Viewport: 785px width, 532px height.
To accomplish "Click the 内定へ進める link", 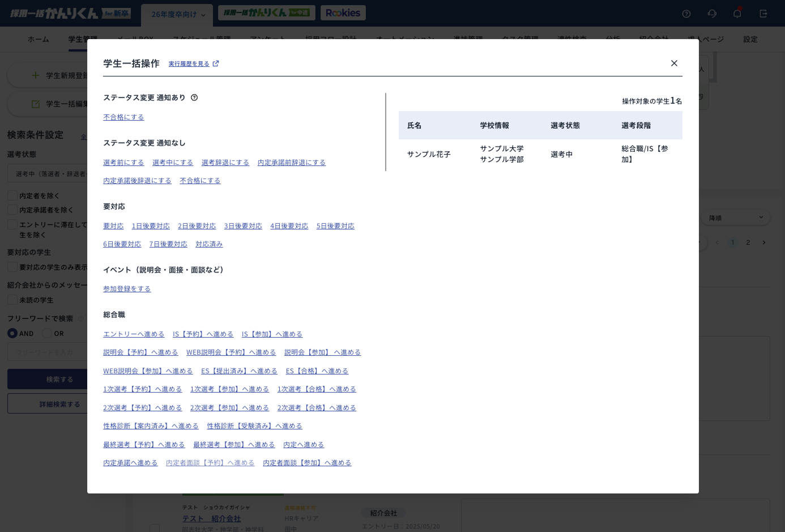I will (304, 445).
